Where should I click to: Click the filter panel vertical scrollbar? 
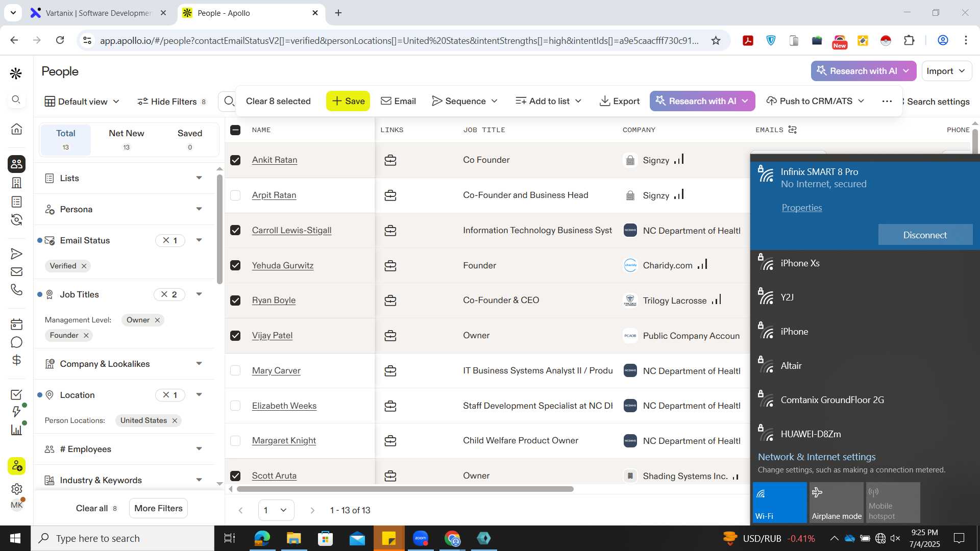(219, 230)
